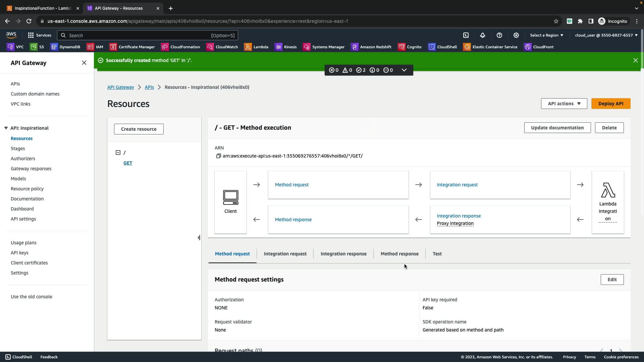Expand the status counters chevron
This screenshot has height=362, width=644.
click(x=404, y=70)
